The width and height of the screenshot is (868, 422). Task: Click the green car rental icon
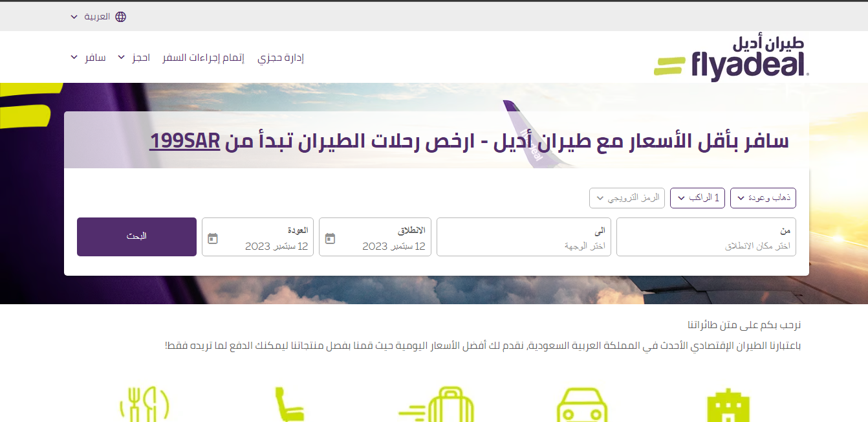click(x=581, y=405)
